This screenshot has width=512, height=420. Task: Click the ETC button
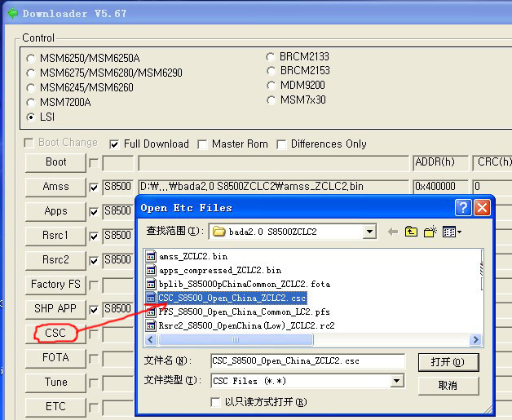(x=55, y=407)
